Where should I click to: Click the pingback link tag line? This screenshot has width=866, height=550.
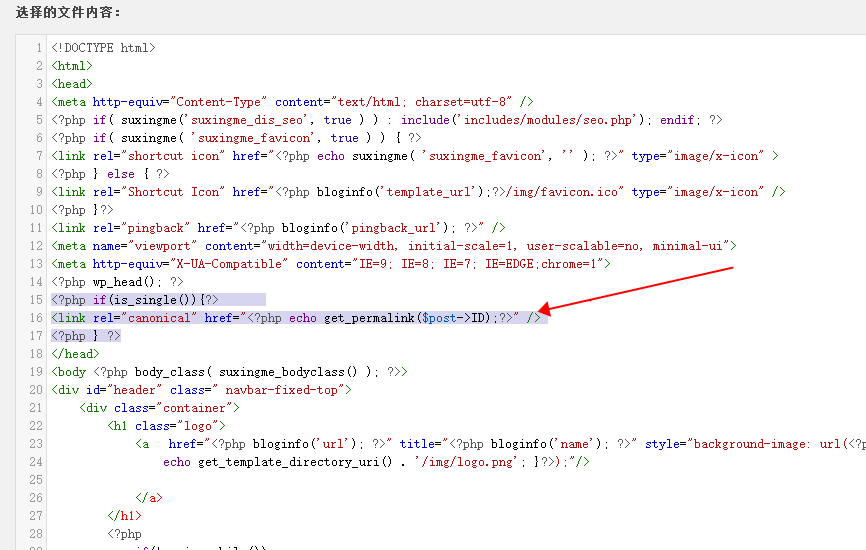279,228
